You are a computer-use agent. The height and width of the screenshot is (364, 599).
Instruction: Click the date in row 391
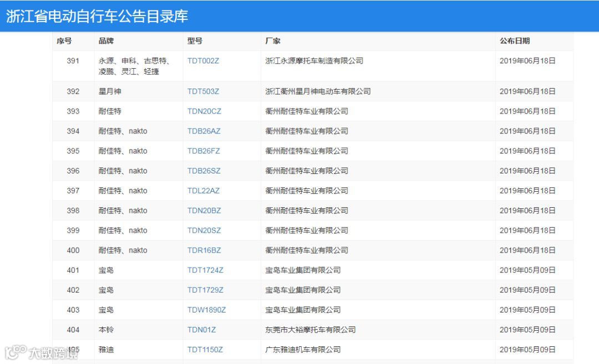[x=527, y=61]
